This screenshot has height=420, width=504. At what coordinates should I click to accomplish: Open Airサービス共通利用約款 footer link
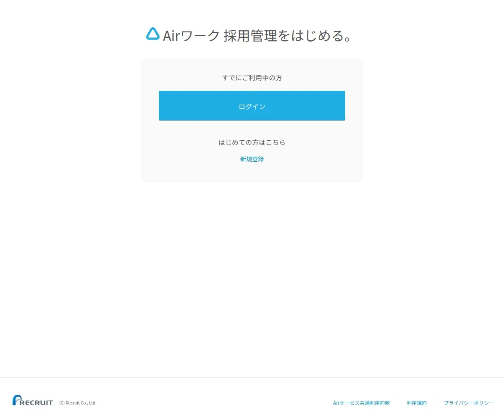pyautogui.click(x=361, y=403)
